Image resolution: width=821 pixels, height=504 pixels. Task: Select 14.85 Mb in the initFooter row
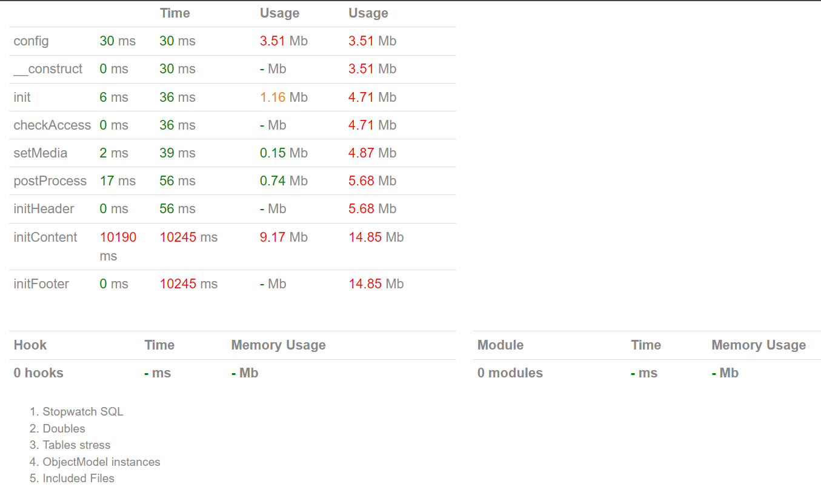[376, 283]
